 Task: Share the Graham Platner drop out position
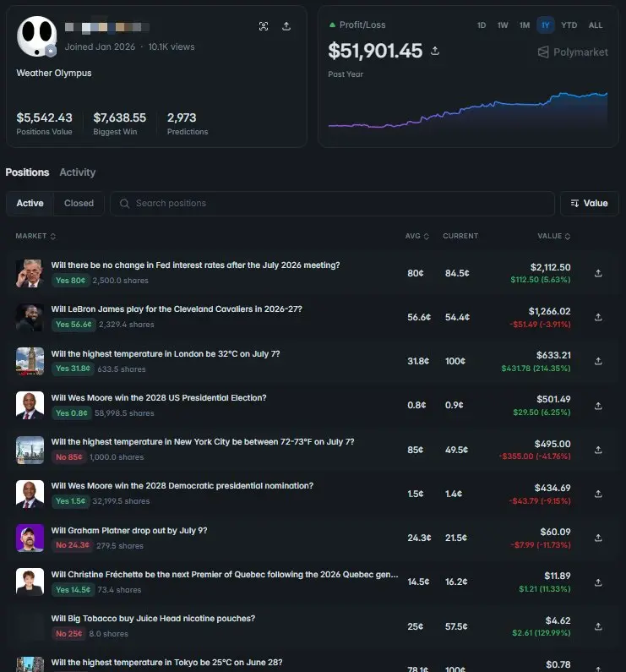(x=598, y=538)
